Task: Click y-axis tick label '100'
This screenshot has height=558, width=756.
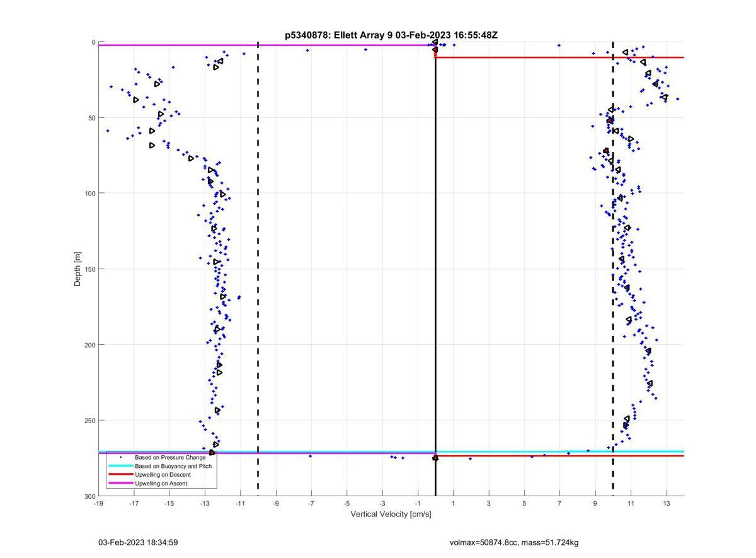Action: click(90, 194)
